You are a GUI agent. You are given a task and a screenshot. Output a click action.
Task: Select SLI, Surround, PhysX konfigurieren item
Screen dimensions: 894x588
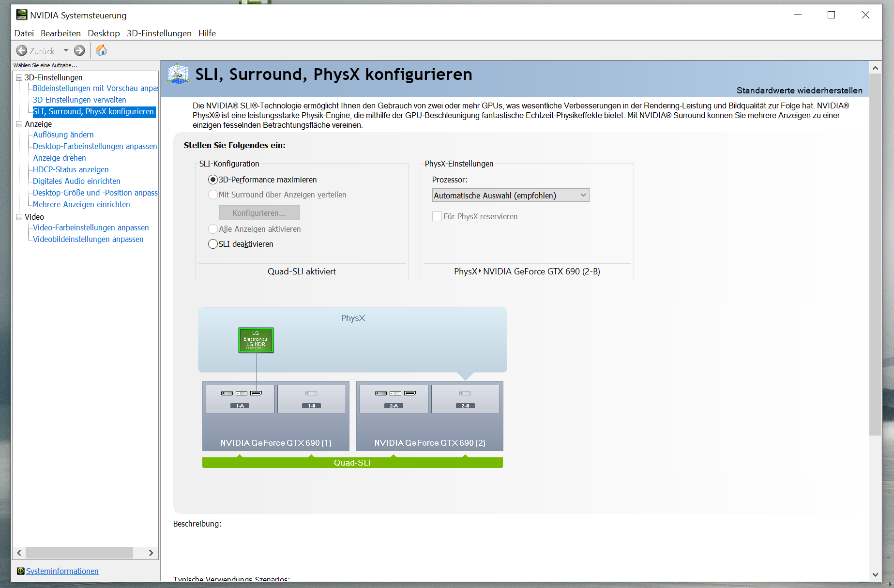coord(93,111)
